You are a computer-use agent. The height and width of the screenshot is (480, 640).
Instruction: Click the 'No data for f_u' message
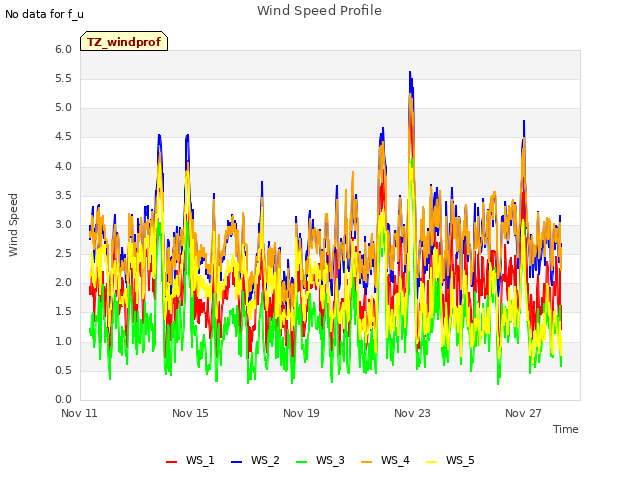point(44,14)
